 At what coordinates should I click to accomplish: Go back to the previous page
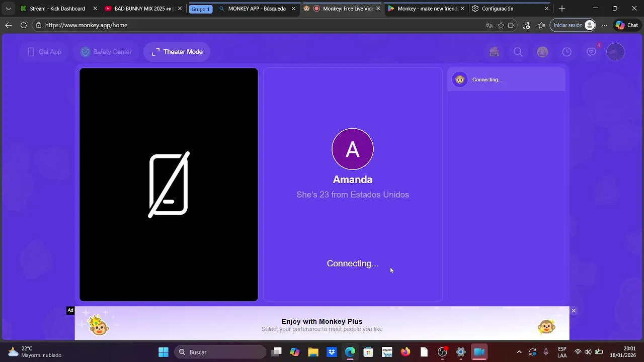coord(9,25)
